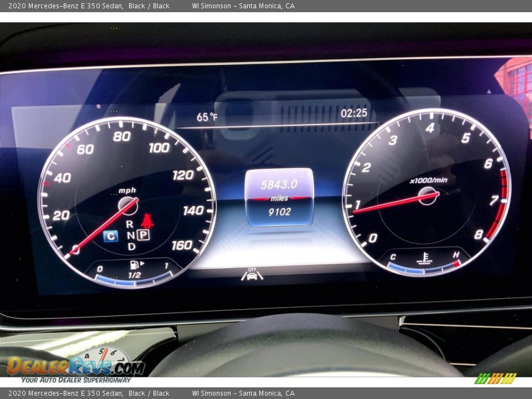Screen dimensions: 532x399
Task: Tap the lane assist OFF icon
Action: coord(252,274)
